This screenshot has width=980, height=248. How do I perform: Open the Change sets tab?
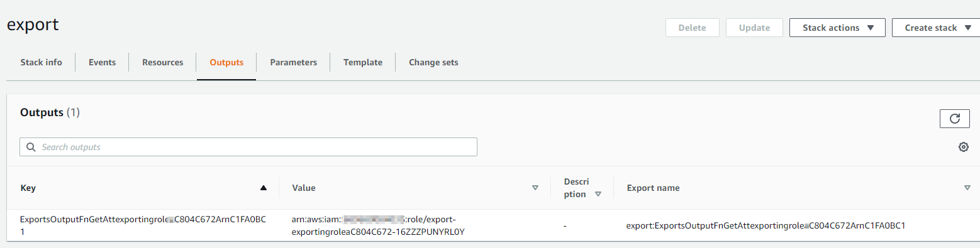[x=433, y=62]
